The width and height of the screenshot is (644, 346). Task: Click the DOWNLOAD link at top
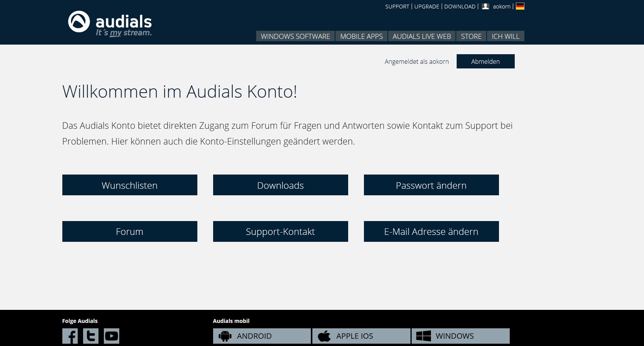tap(460, 7)
